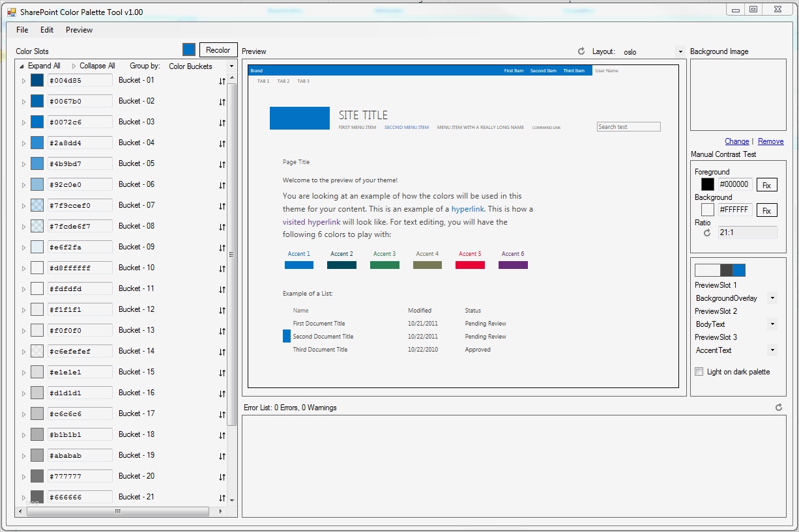799x532 pixels.
Task: Click Third Item in preview top bar
Action: (x=574, y=70)
